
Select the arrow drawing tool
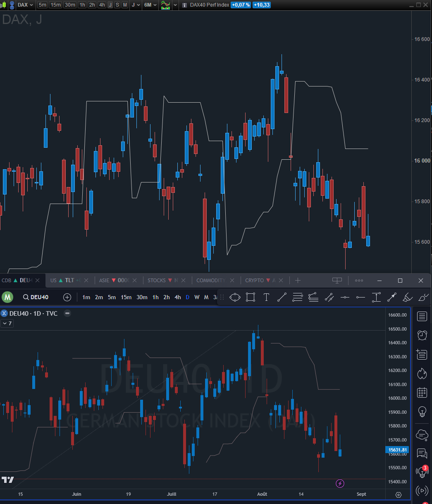coord(392,297)
